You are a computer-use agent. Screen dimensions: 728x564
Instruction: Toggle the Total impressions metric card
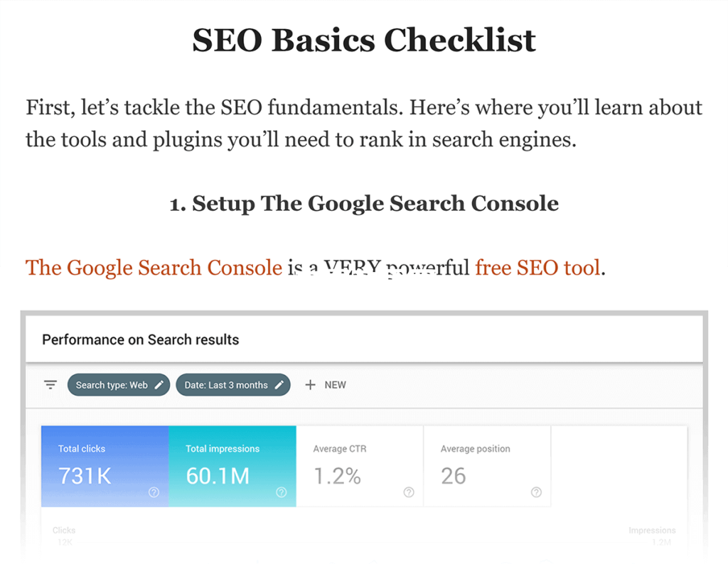(232, 466)
